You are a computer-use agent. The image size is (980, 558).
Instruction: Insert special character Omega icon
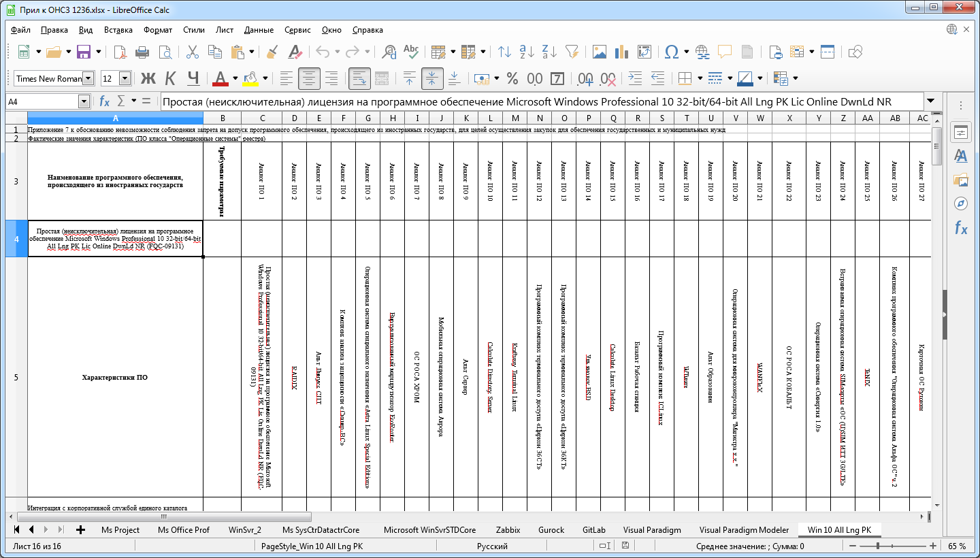671,52
